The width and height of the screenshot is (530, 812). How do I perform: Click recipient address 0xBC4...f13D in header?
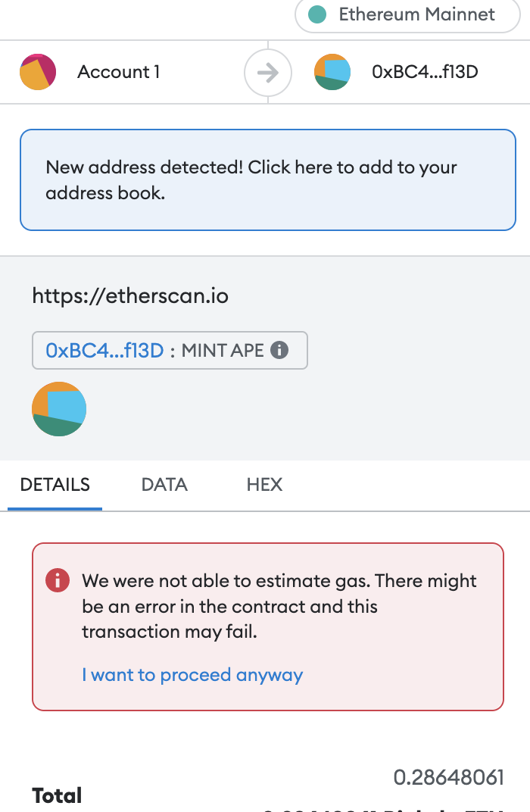coord(425,73)
